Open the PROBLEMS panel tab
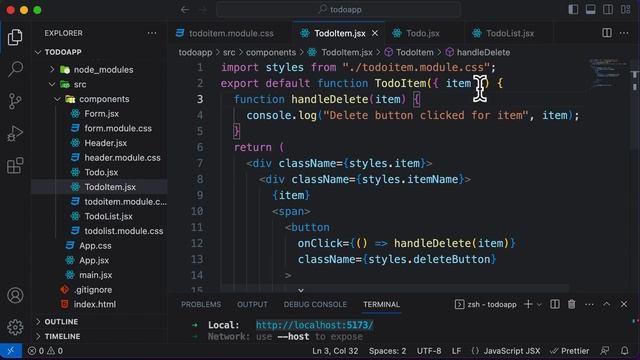This screenshot has width=640, height=360. coord(201,304)
